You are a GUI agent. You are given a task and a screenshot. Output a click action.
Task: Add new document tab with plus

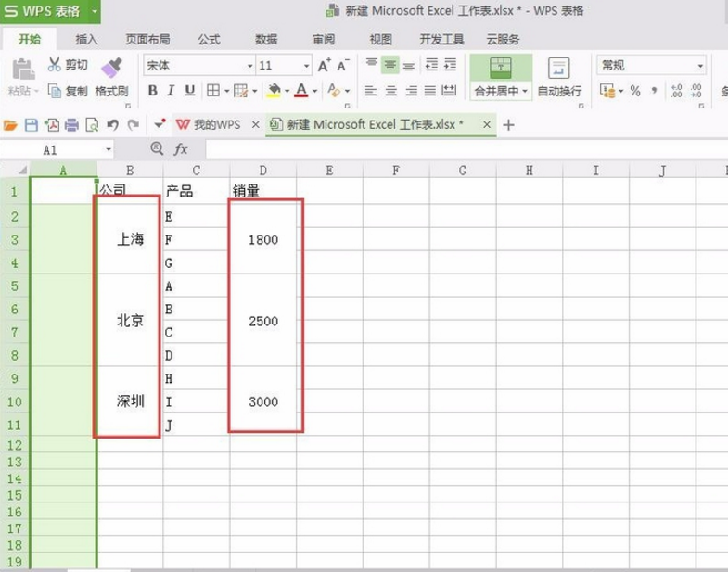[508, 125]
